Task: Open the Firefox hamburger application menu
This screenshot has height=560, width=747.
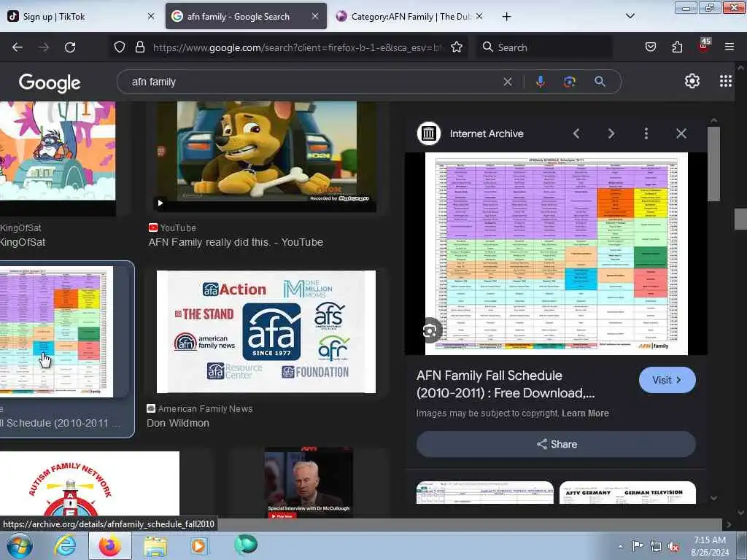Action: pos(729,47)
